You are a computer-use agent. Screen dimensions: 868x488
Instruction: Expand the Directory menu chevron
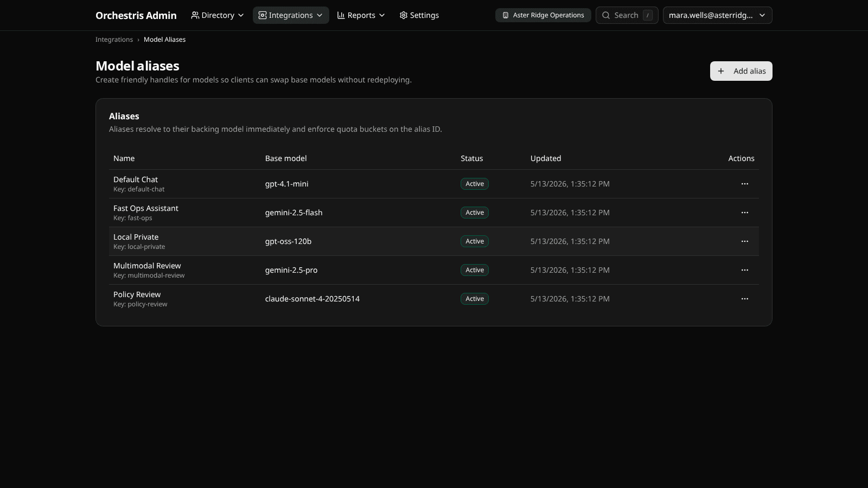241,15
